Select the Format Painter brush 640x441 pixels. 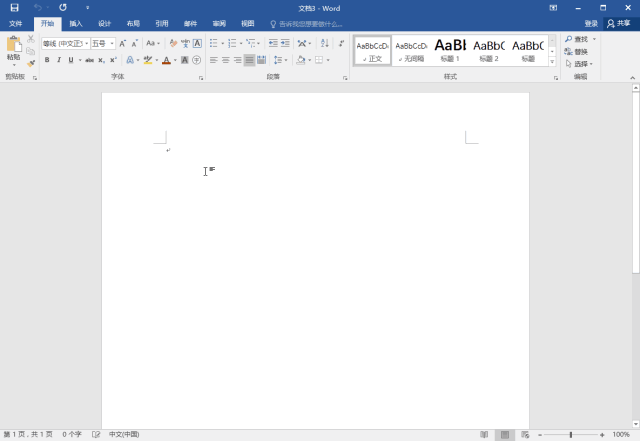(31, 63)
